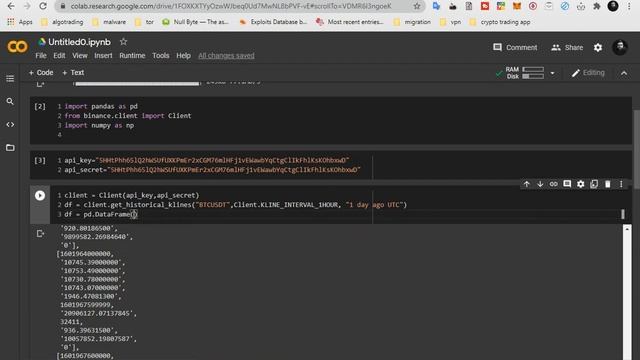This screenshot has height=360, width=640.
Task: Open the tor bookmark folder
Action: coord(144,22)
